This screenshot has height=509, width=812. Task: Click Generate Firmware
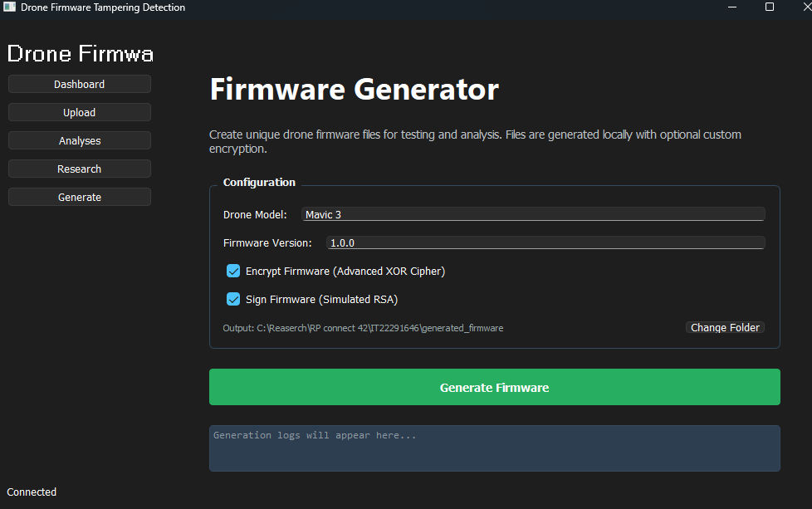click(x=494, y=387)
